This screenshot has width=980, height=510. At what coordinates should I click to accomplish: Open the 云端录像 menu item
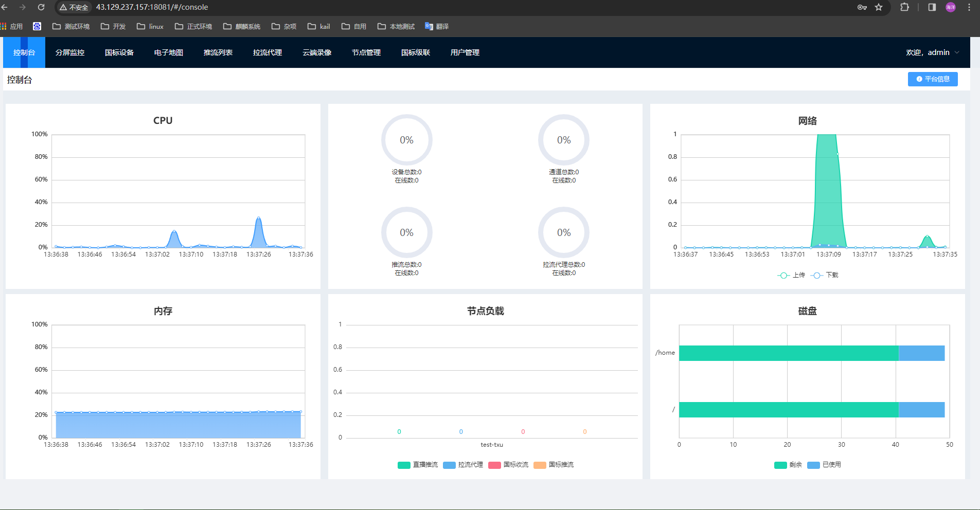coord(317,52)
